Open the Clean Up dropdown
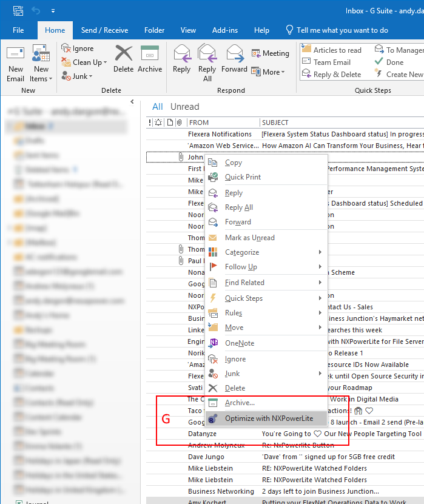Screen dimensions: 424x504 [x=84, y=62]
